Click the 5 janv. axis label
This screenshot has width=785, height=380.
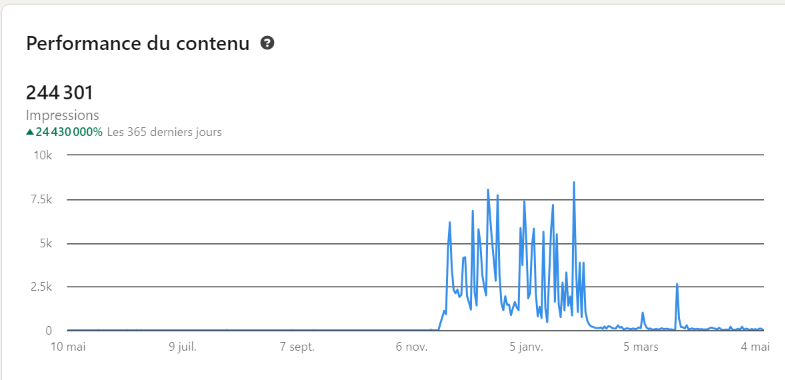point(527,347)
